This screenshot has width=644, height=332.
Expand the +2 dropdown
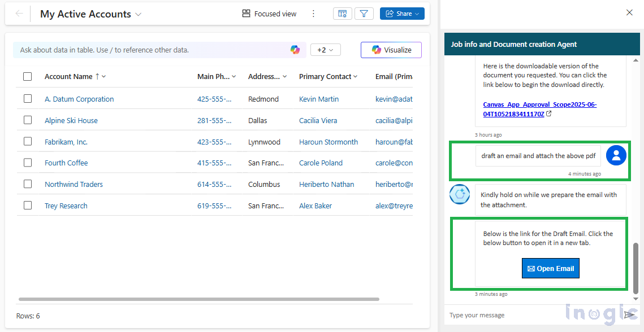click(x=325, y=50)
